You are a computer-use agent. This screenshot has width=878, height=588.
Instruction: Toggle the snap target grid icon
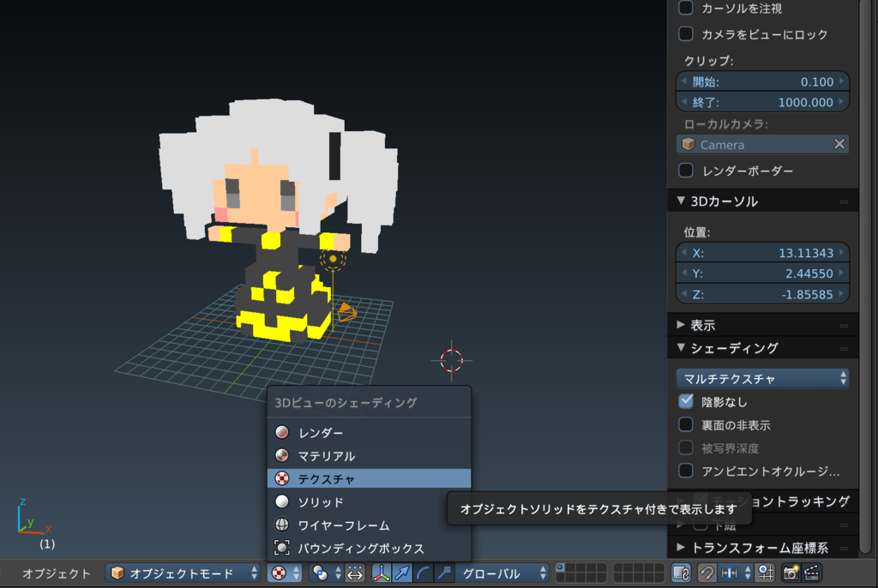coord(766,573)
